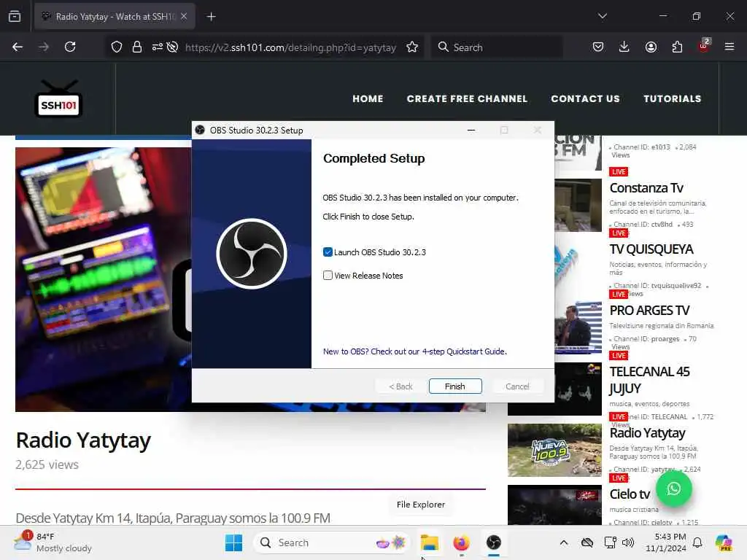Open PRO ARGES TV channel link
Image resolution: width=747 pixels, height=560 pixels.
coord(649,311)
